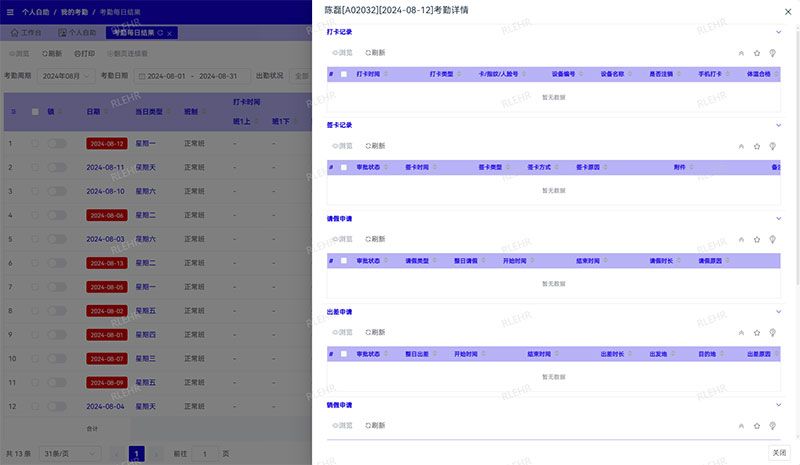Refresh the 签卡记录 list
800x465 pixels.
click(x=375, y=146)
